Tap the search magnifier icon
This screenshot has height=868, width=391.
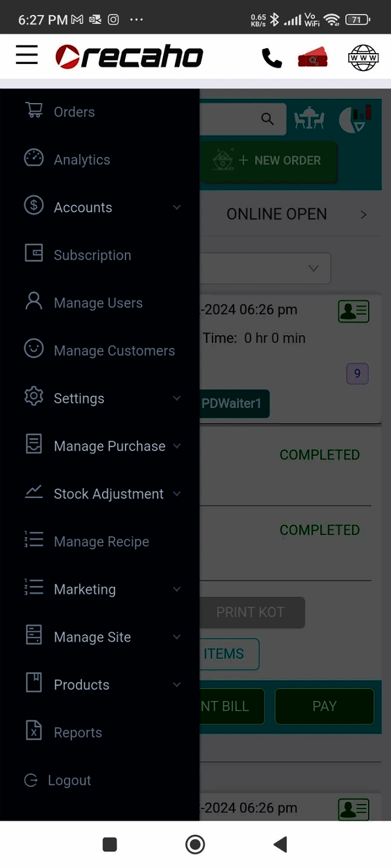click(267, 119)
